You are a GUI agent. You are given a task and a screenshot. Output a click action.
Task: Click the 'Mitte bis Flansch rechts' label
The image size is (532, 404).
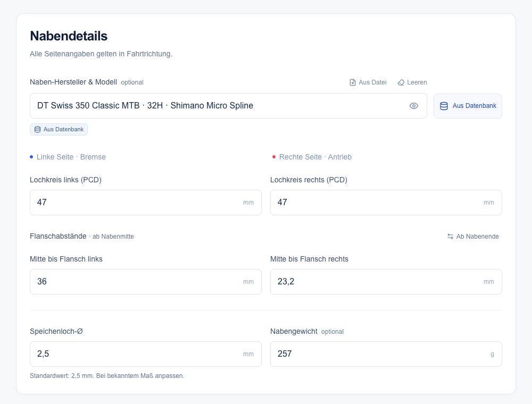coord(310,259)
